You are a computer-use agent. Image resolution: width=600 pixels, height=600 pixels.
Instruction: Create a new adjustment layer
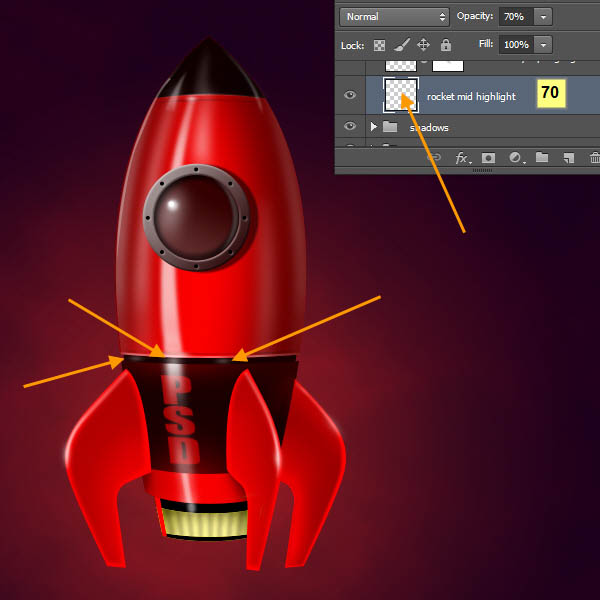click(515, 158)
